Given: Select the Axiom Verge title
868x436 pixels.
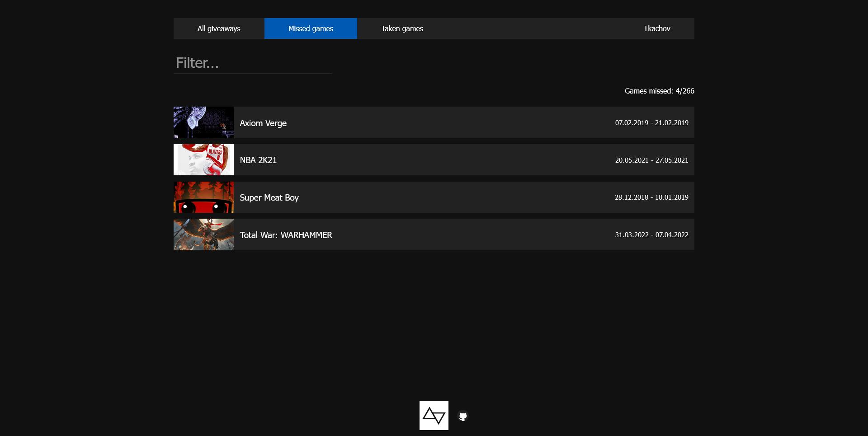Looking at the screenshot, I should pos(263,123).
